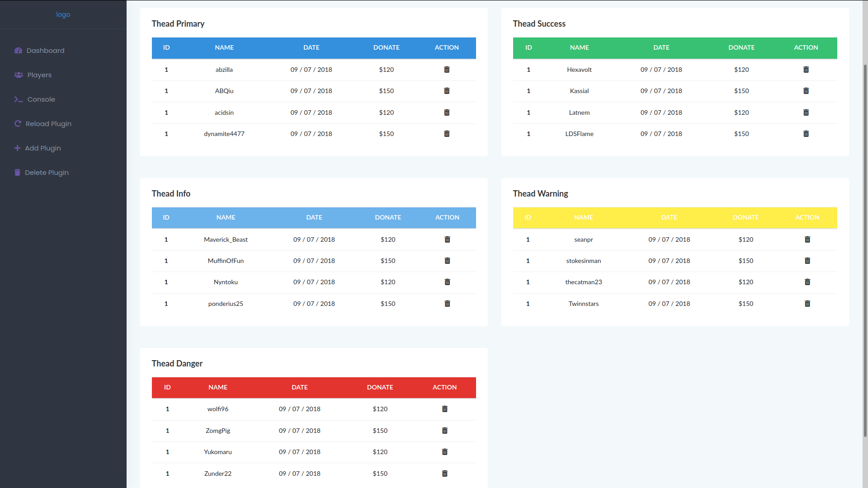Viewport: 868px width, 488px height.
Task: Click the logo link at top
Action: [63, 14]
